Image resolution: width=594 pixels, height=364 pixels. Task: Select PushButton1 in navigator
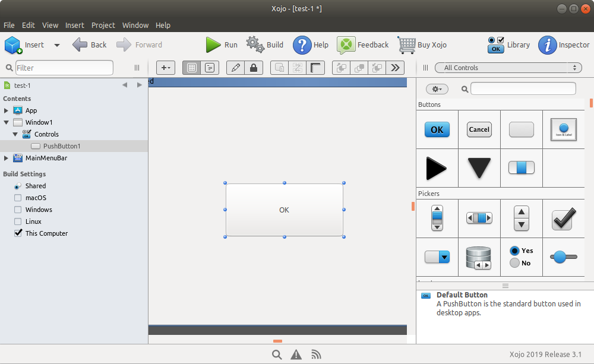pyautogui.click(x=62, y=146)
